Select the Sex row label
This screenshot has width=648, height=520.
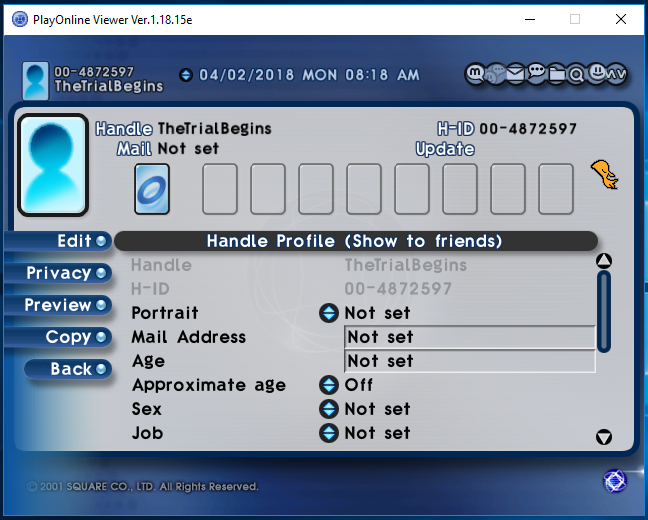(x=147, y=409)
